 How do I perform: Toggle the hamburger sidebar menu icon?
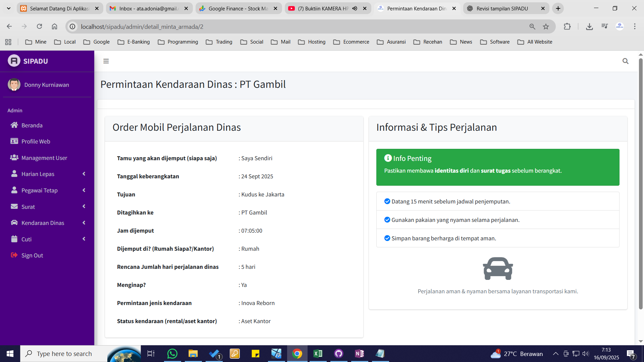click(106, 61)
